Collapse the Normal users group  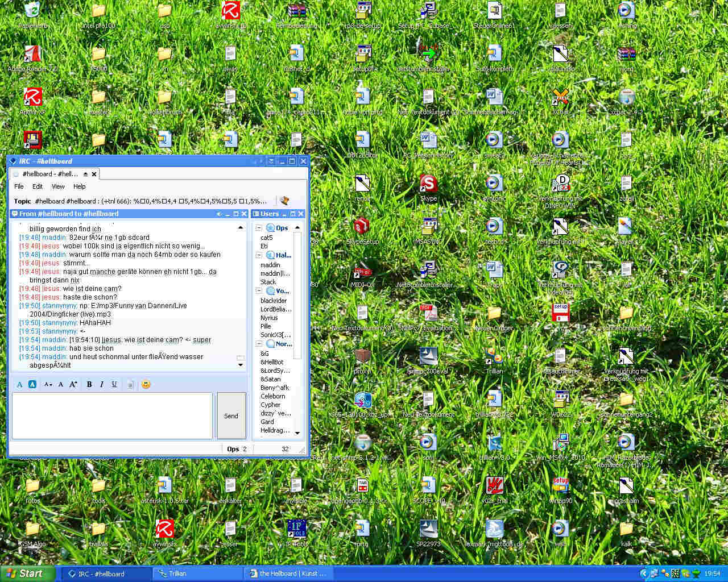259,344
